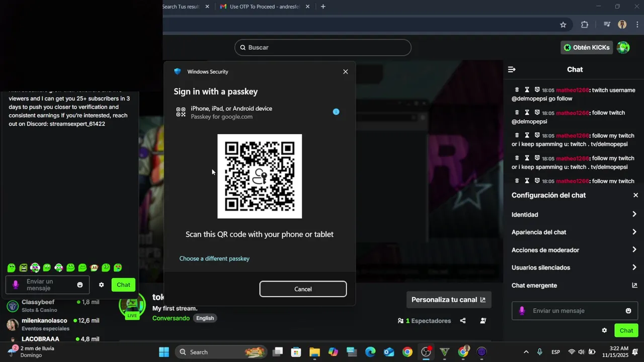Click the purple microphone in left chat box
Viewport: 644px width, 362px height.
16,285
